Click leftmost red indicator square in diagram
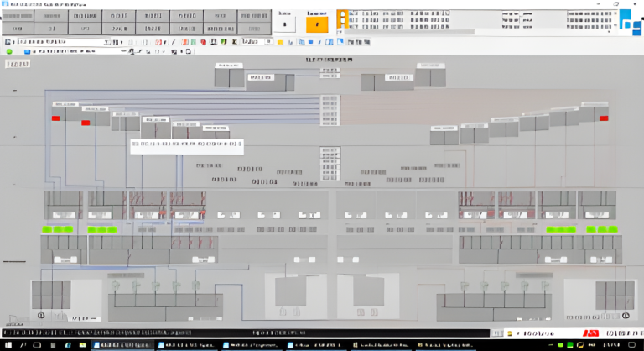Image resolution: width=644 pixels, height=351 pixels. tap(56, 118)
